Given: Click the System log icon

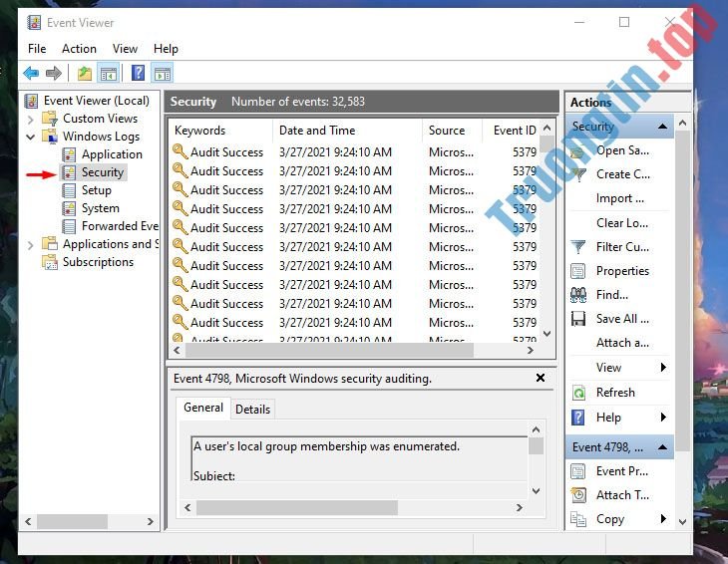Looking at the screenshot, I should pos(69,208).
